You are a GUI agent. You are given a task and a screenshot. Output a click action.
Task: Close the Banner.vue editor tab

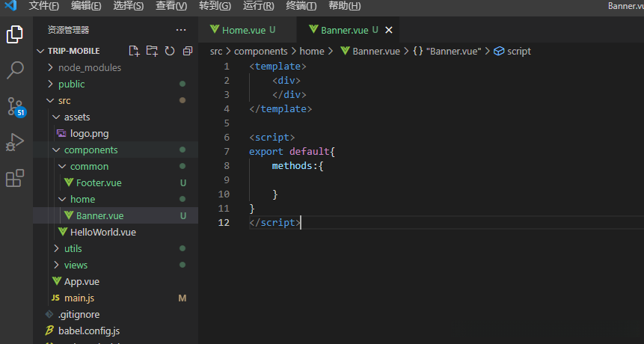tap(389, 31)
